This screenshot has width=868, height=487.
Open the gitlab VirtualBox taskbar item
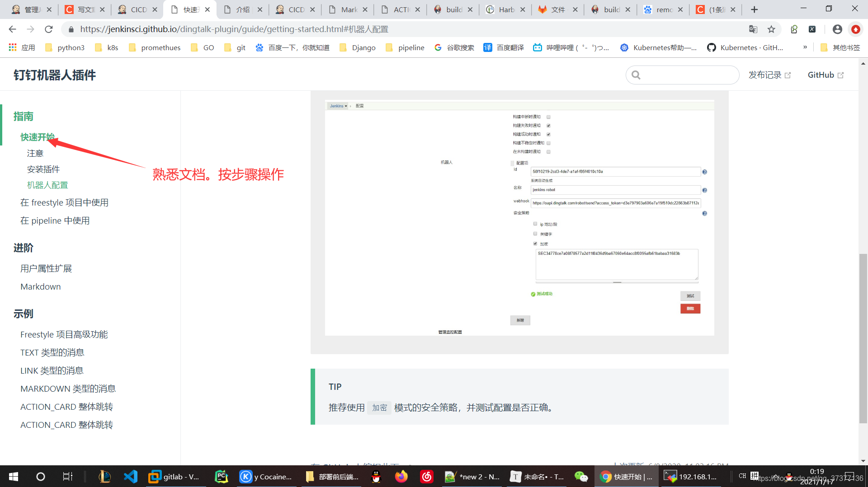pos(174,477)
